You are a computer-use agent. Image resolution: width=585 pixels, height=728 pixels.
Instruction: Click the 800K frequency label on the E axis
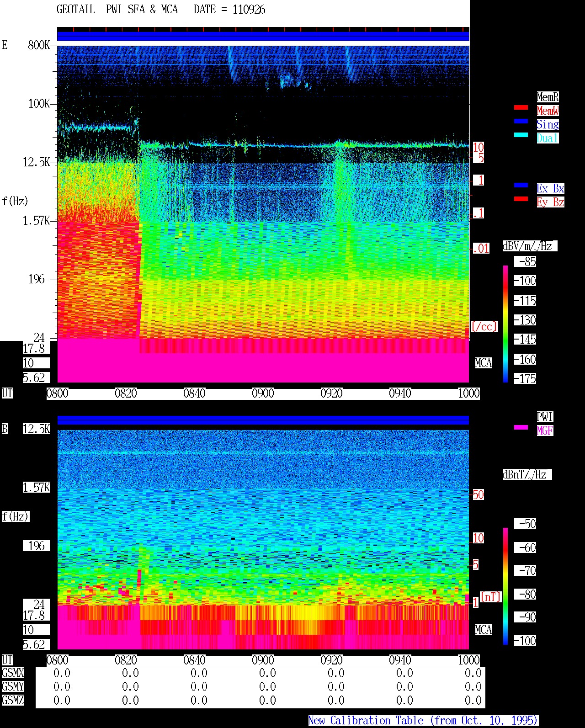(x=39, y=45)
